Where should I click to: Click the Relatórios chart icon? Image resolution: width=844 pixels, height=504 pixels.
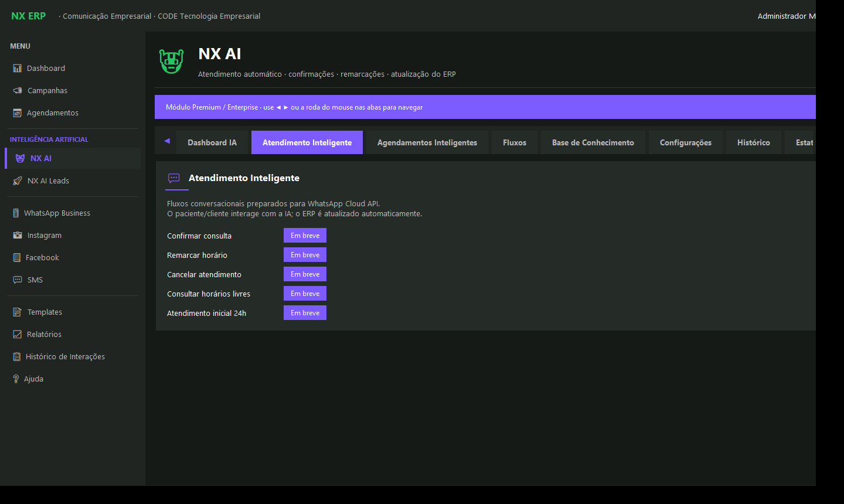click(17, 335)
